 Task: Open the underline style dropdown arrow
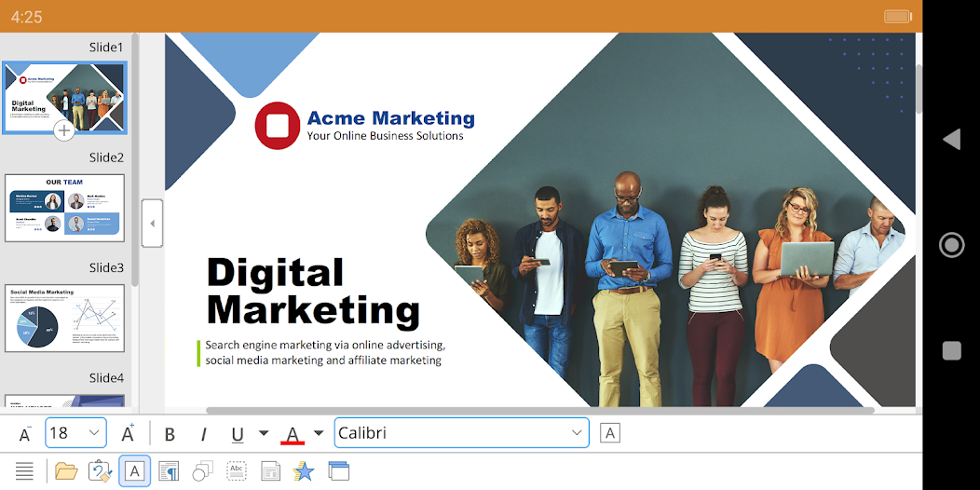pyautogui.click(x=264, y=433)
